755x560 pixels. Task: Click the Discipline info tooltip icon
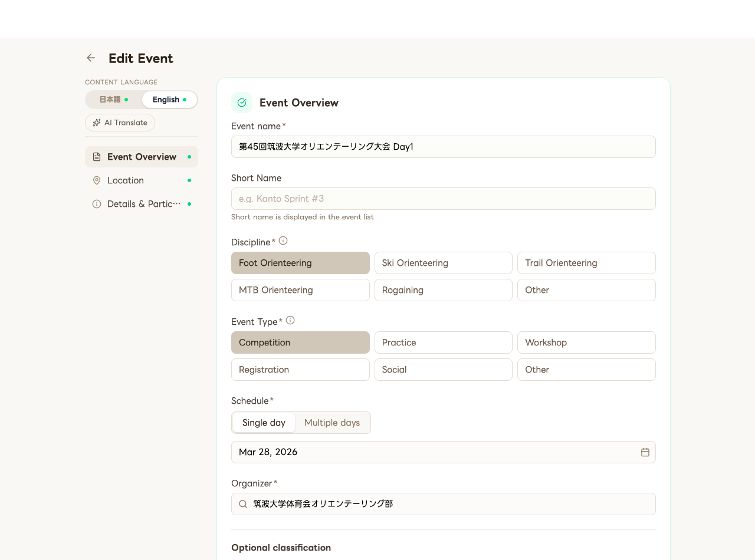pyautogui.click(x=283, y=240)
